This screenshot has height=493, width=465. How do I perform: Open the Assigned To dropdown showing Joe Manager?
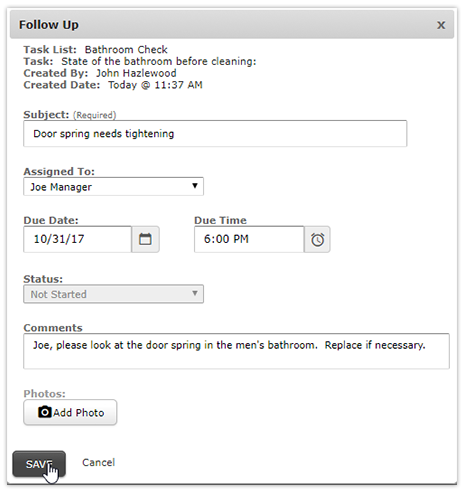coord(113,187)
